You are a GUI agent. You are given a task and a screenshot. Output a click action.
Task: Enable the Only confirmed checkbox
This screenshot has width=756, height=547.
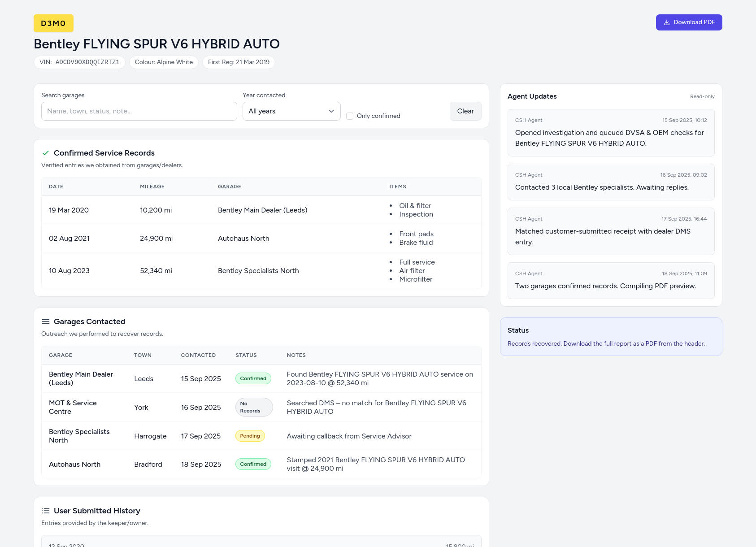click(x=349, y=116)
